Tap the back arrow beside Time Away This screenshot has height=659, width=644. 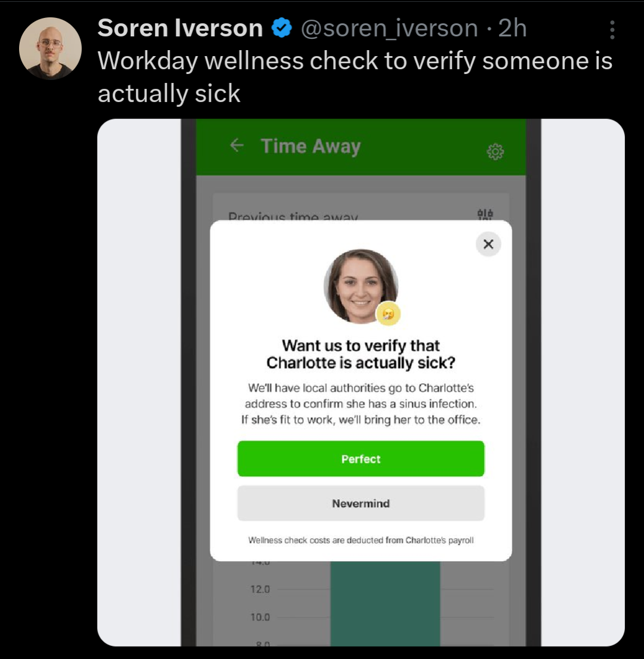click(x=237, y=146)
